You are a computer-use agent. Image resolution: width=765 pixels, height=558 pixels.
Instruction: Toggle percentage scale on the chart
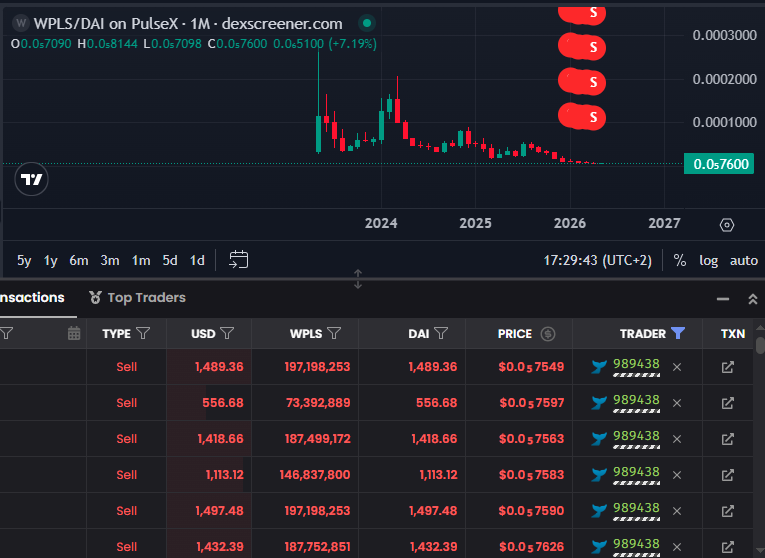coord(680,260)
